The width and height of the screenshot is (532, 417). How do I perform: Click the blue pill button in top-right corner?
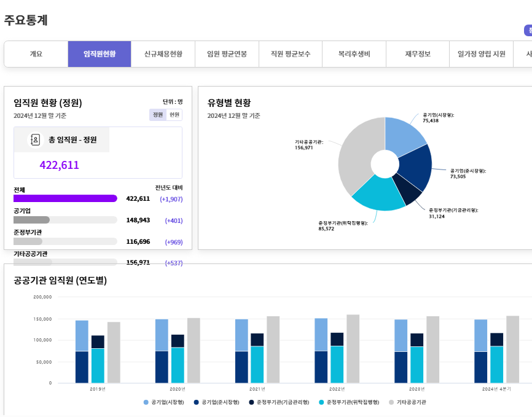(528, 29)
